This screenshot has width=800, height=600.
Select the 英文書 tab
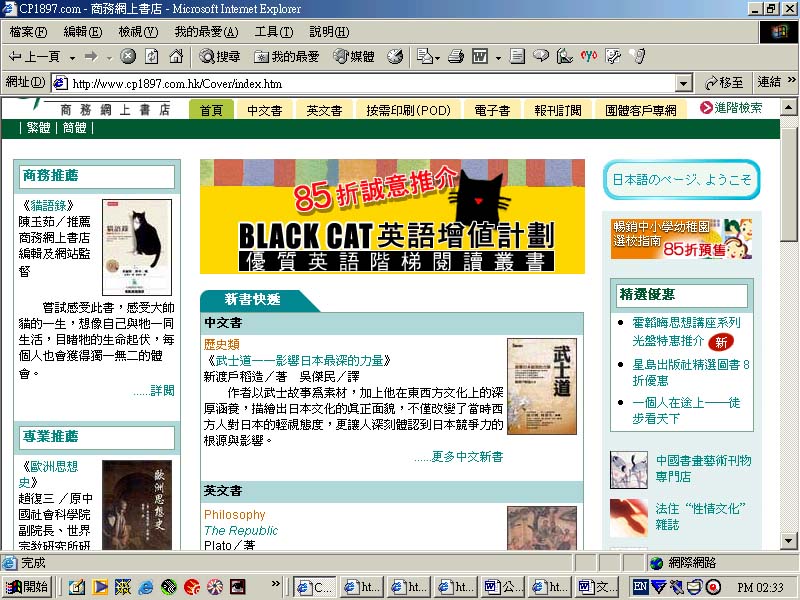tap(324, 110)
